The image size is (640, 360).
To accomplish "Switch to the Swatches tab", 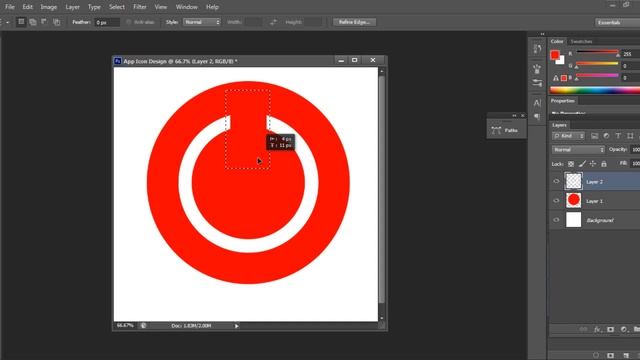I will click(581, 42).
